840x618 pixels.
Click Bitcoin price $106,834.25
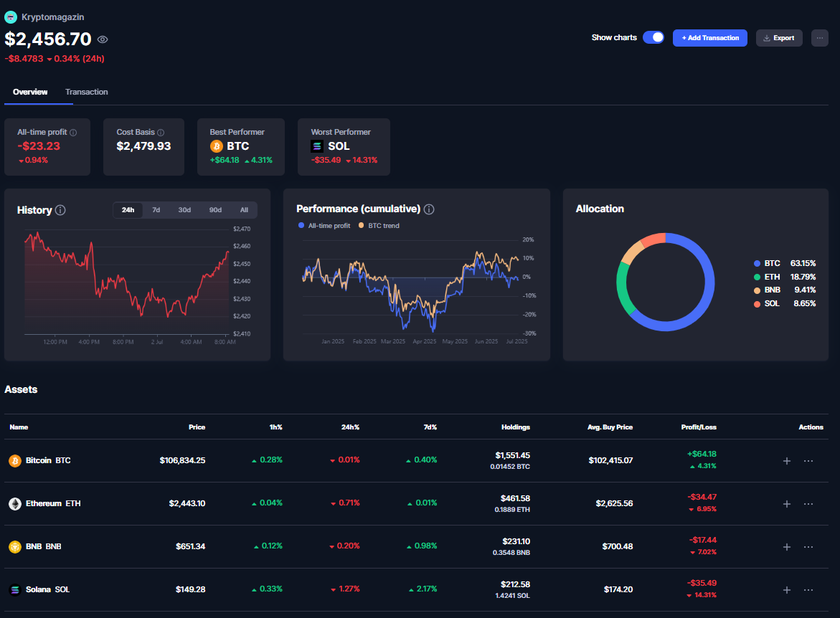(x=182, y=460)
